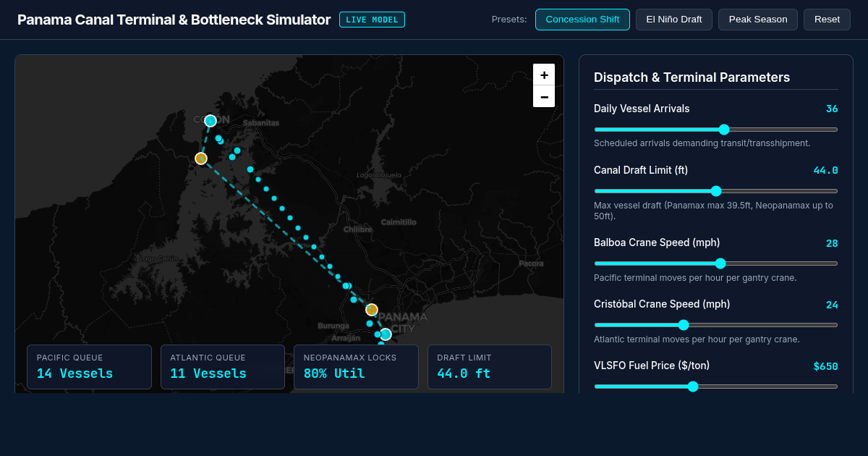Click the cyan Balboa terminal marker at Panama City

click(386, 334)
